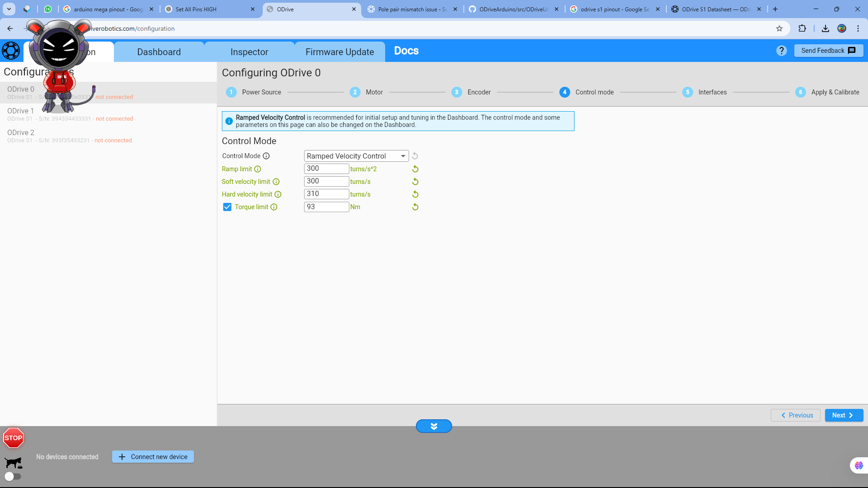The width and height of the screenshot is (868, 488).
Task: Reset Ramp limit to default
Action: 415,169
